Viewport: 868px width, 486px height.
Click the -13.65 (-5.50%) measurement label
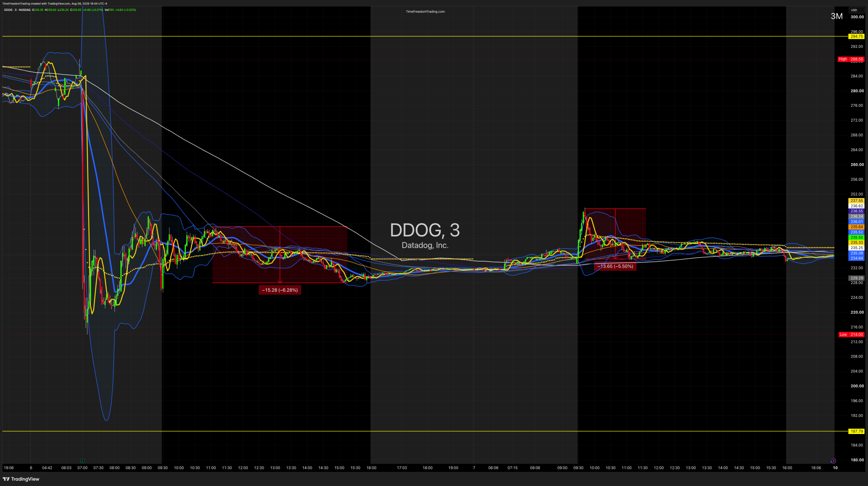coord(615,267)
